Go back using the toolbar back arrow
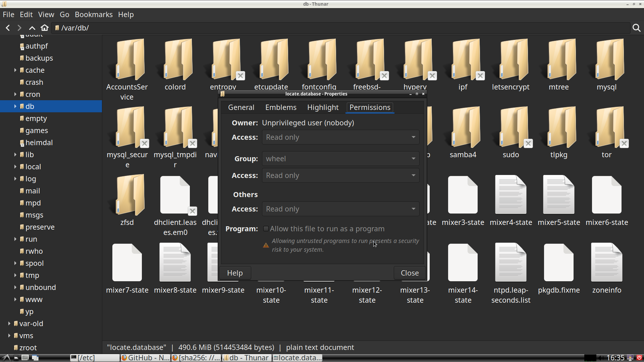This screenshot has height=362, width=644. click(8, 28)
